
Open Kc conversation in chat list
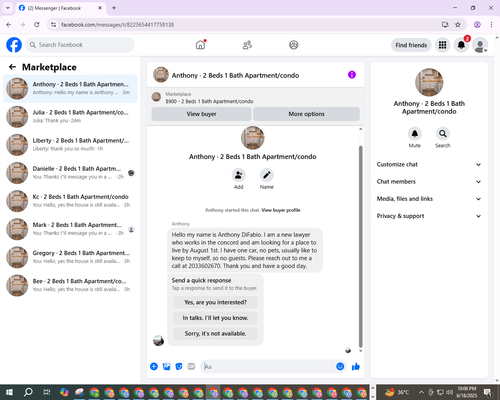click(x=70, y=201)
